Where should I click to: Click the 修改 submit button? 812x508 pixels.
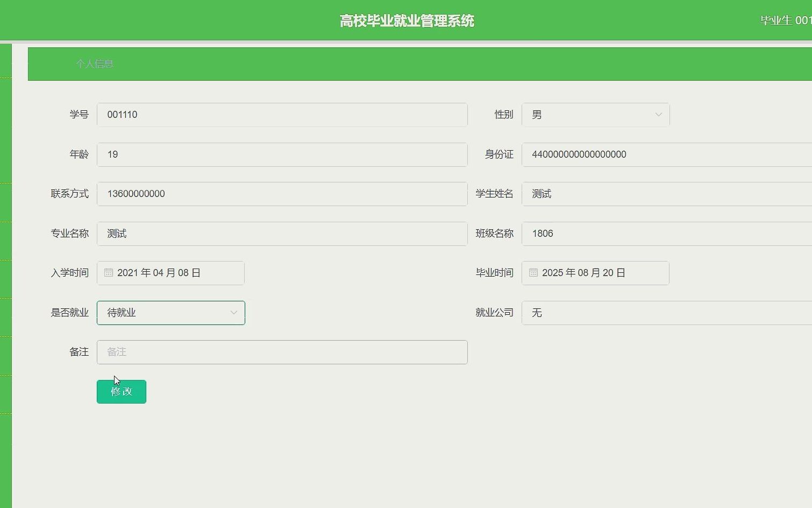(x=121, y=392)
